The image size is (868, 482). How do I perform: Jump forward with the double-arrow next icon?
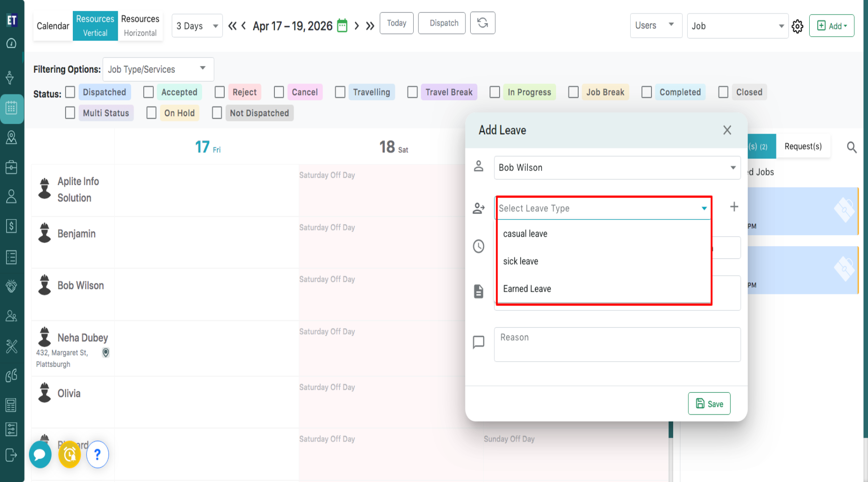tap(370, 26)
